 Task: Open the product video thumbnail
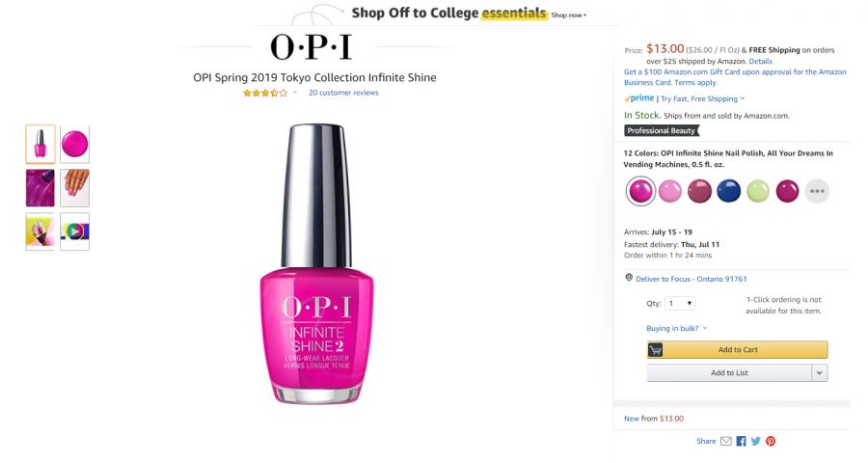[74, 231]
